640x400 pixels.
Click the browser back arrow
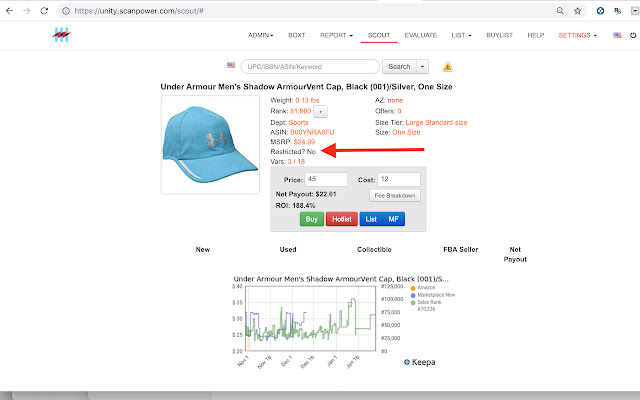9,11
